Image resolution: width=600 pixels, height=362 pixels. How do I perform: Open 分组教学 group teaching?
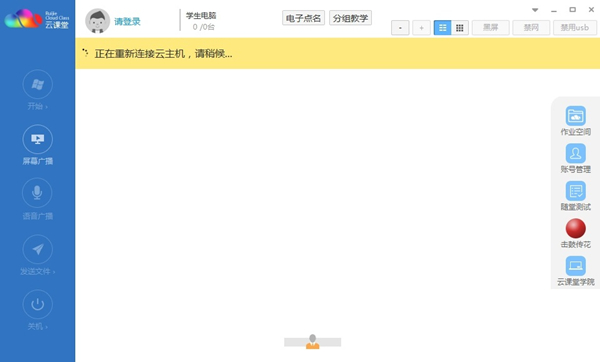click(x=350, y=18)
